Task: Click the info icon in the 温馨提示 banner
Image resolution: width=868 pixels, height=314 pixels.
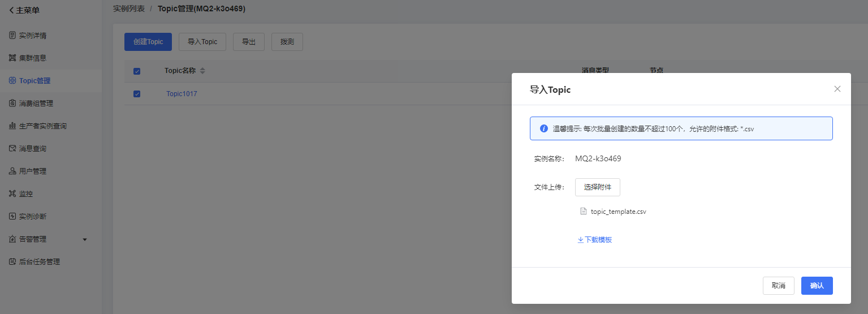Action: [544, 128]
